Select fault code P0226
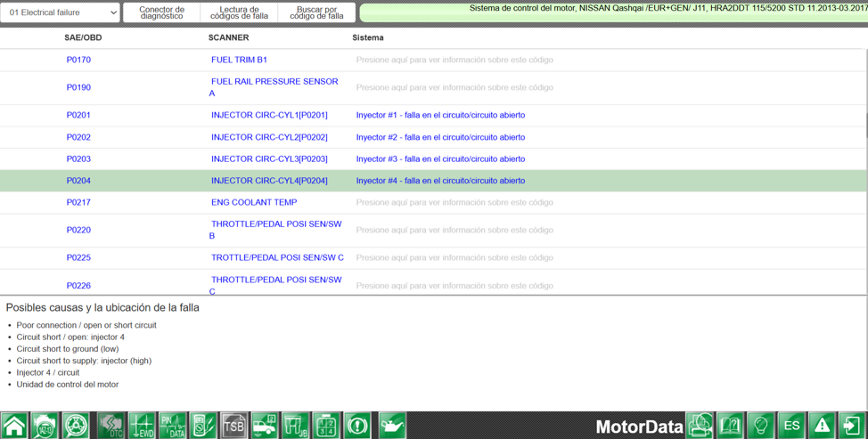The image size is (868, 439). click(x=78, y=286)
